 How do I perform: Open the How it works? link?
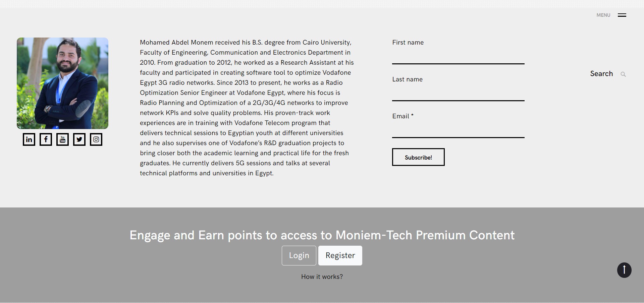[322, 277]
